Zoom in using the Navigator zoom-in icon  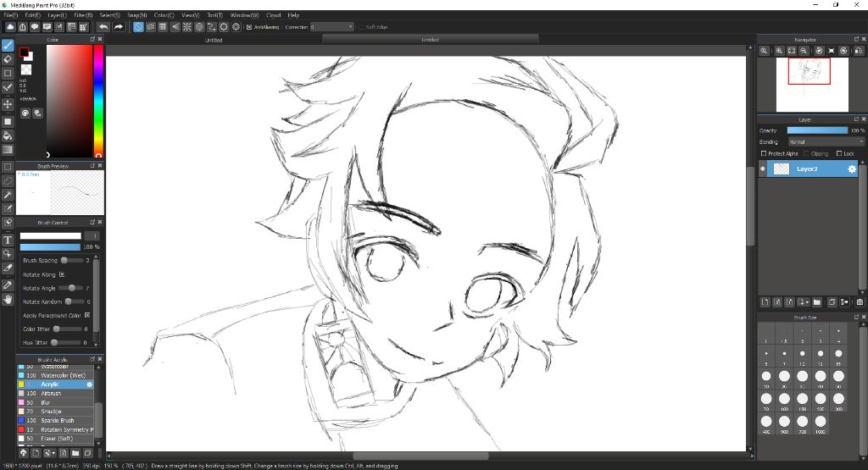(779, 50)
